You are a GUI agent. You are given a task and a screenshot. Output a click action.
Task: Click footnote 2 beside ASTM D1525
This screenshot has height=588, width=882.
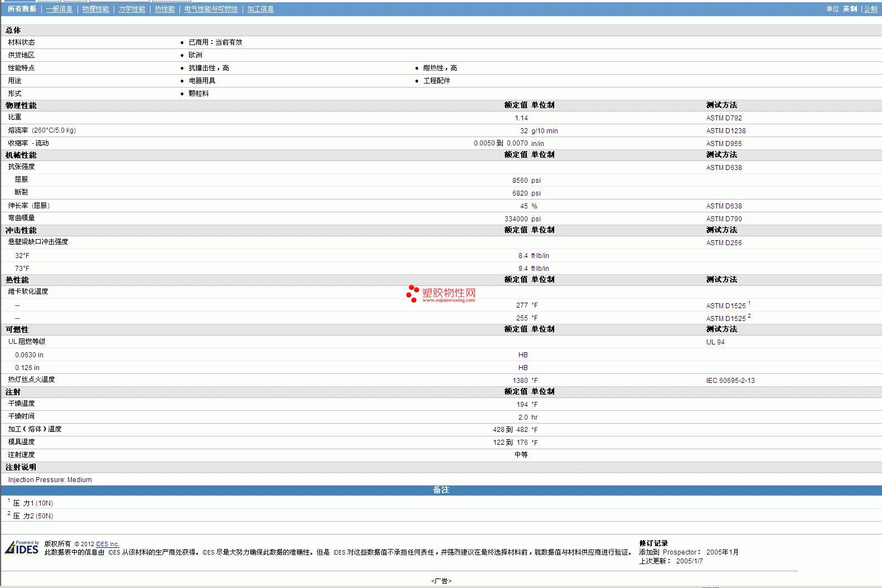tap(749, 316)
